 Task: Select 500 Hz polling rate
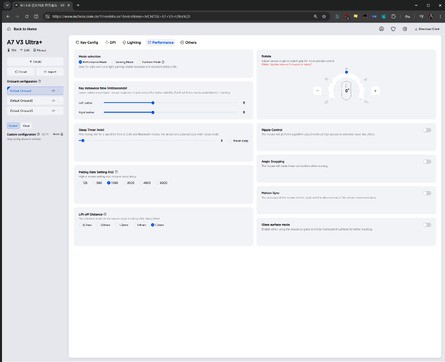click(97, 183)
